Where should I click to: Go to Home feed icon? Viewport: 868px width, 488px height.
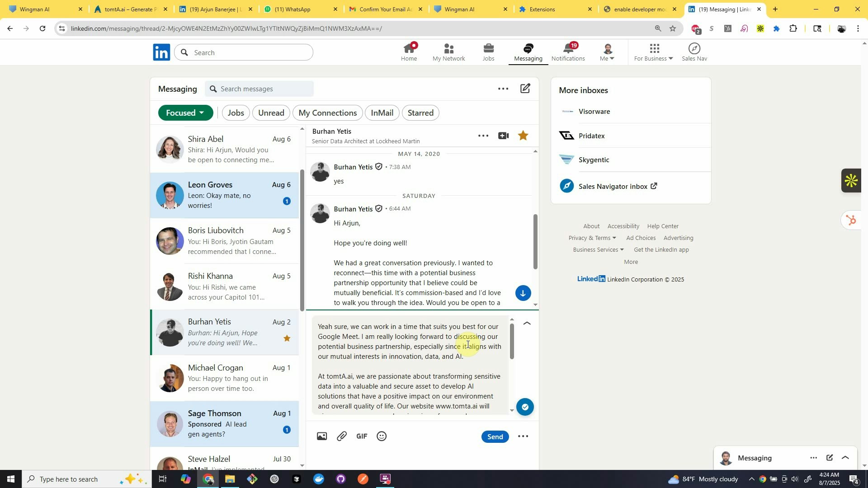pos(409,52)
